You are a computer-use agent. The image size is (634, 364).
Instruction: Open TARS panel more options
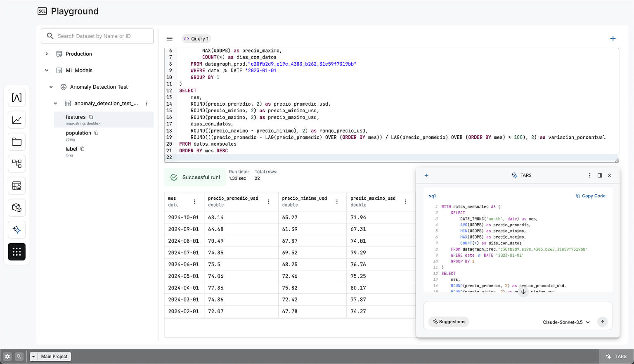pos(589,175)
